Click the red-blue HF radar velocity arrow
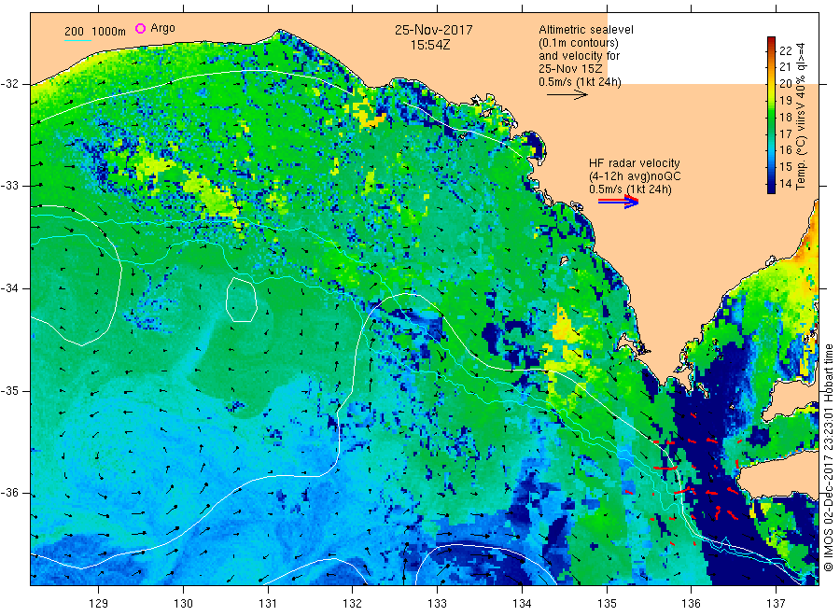Image resolution: width=840 pixels, height=616 pixels. click(619, 202)
